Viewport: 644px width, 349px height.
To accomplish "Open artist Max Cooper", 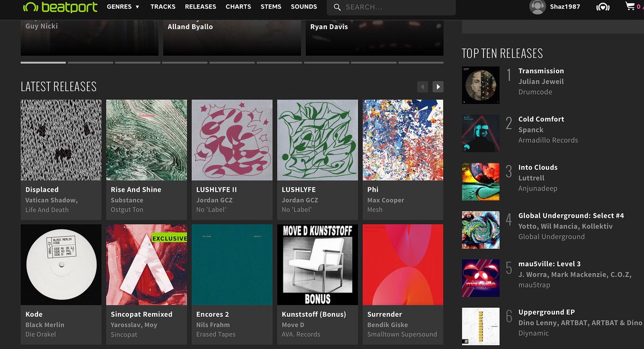I will (x=385, y=200).
